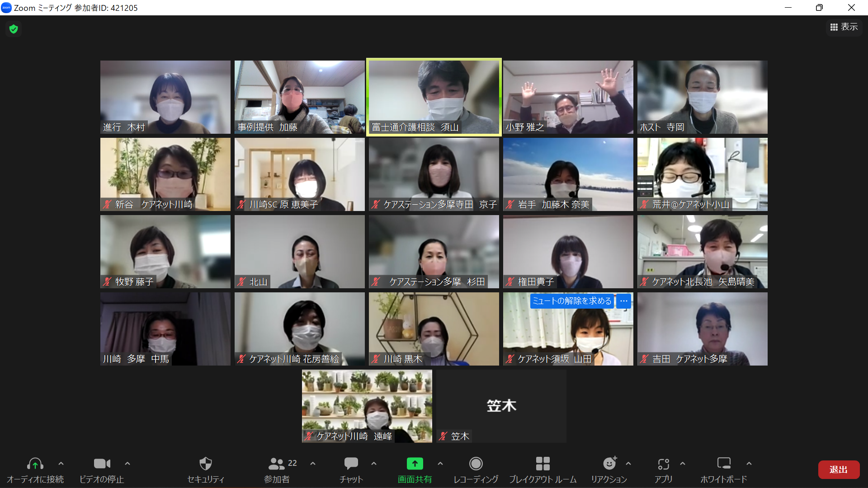
Task: Click the participant count 22
Action: point(292,463)
